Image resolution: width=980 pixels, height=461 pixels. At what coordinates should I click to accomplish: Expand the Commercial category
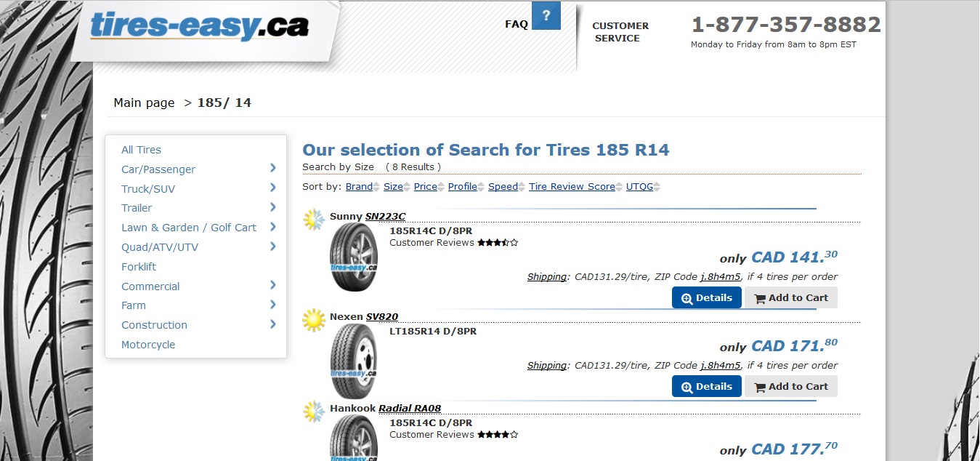click(150, 286)
